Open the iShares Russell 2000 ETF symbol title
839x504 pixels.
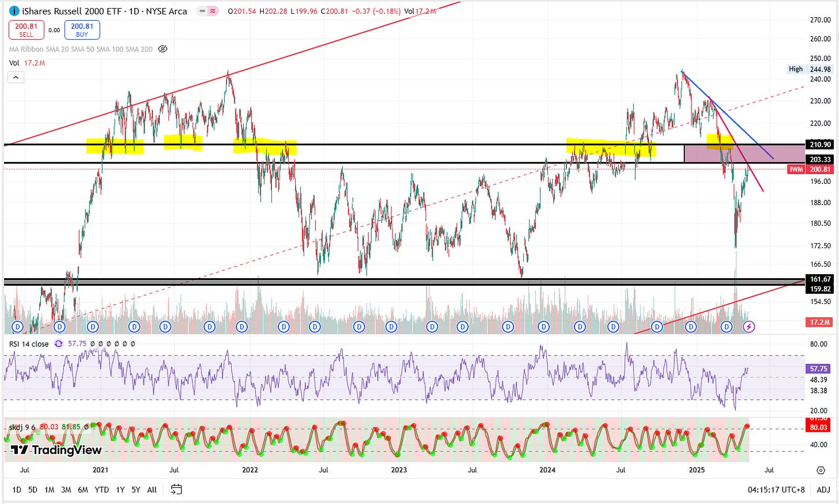click(104, 11)
